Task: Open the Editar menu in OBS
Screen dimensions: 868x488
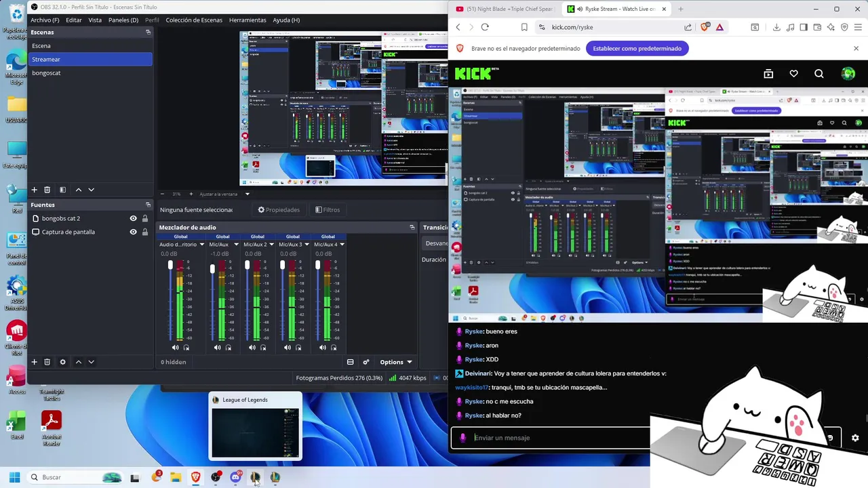Action: (74, 20)
